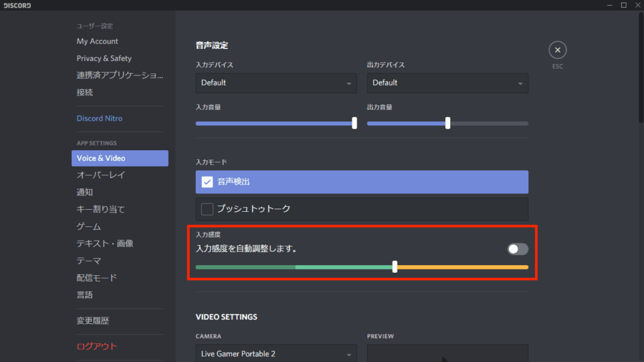Open the 出力デバイス output device dropdown
Viewport: 644px width, 362px height.
(447, 83)
